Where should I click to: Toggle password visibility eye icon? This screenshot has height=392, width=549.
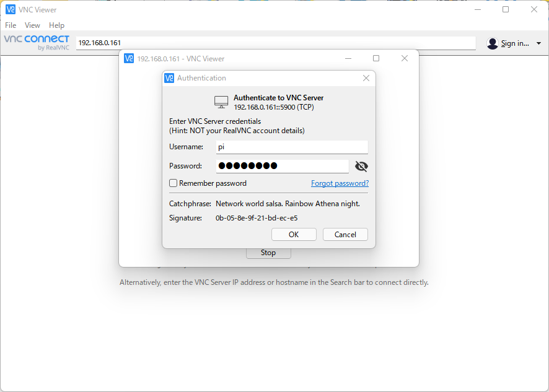[x=361, y=166]
